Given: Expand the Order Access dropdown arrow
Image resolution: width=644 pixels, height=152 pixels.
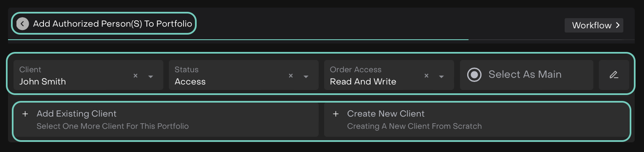Looking at the screenshot, I should [441, 76].
